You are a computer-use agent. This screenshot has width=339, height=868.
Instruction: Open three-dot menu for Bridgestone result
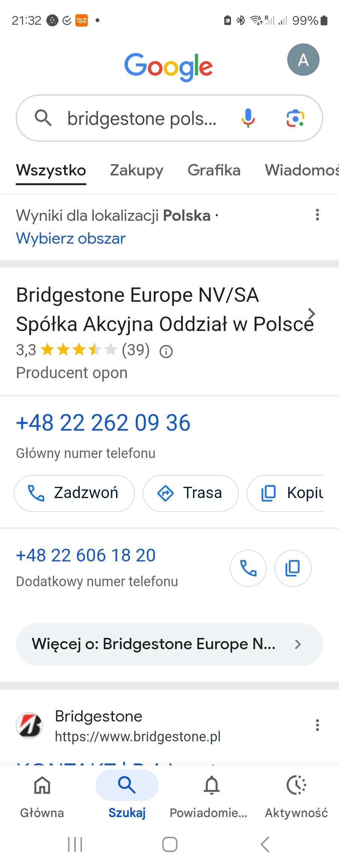pyautogui.click(x=318, y=725)
